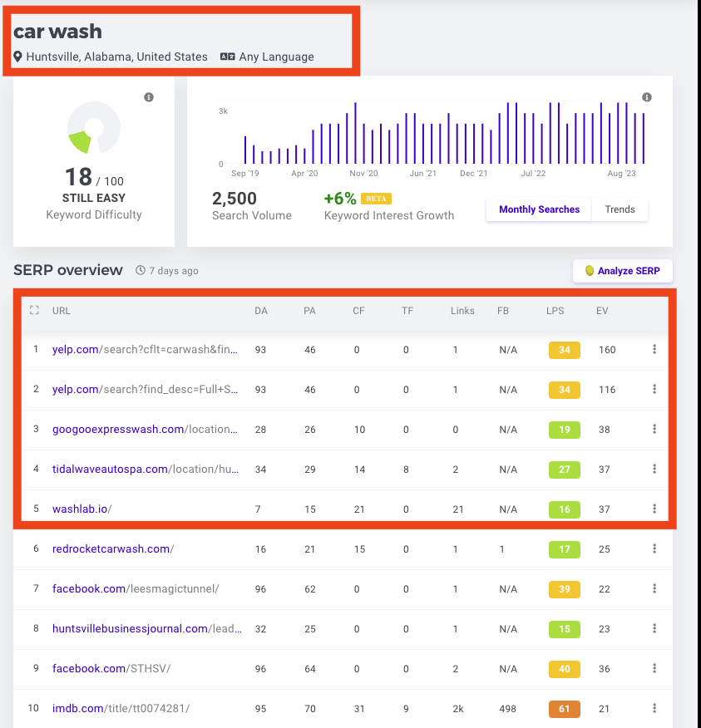The height and width of the screenshot is (728, 701).
Task: Open the yelp.com find_desc=Full+S link
Action: [x=145, y=390]
